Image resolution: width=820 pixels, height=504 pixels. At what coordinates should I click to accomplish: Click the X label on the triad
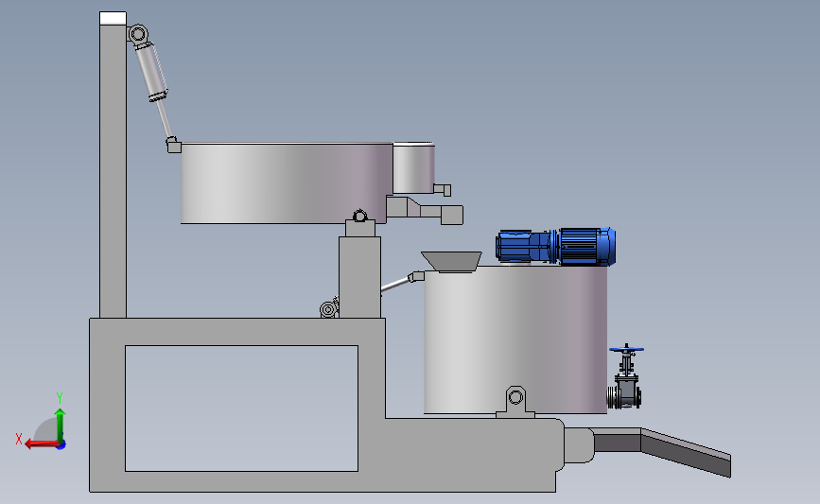pyautogui.click(x=19, y=439)
